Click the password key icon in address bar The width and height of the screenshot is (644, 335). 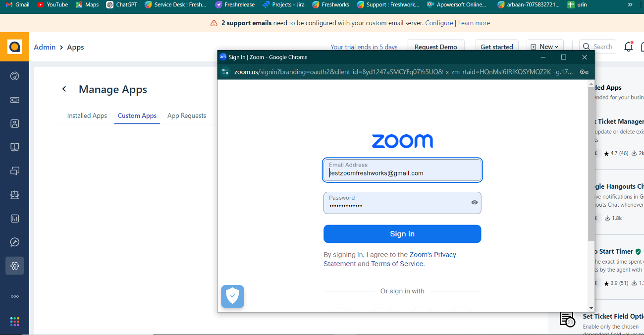coord(584,72)
